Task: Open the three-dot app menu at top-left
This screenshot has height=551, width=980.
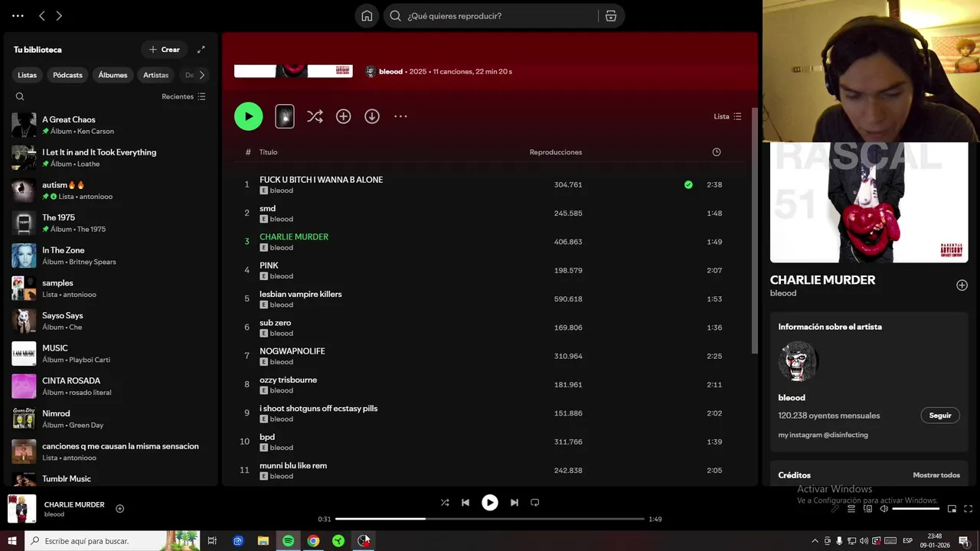Action: click(x=18, y=16)
